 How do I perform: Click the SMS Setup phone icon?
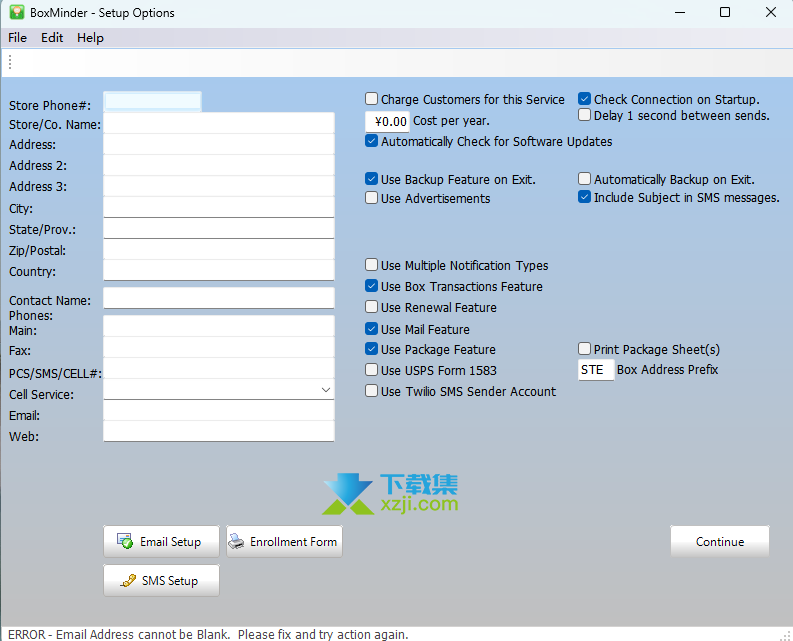point(128,580)
